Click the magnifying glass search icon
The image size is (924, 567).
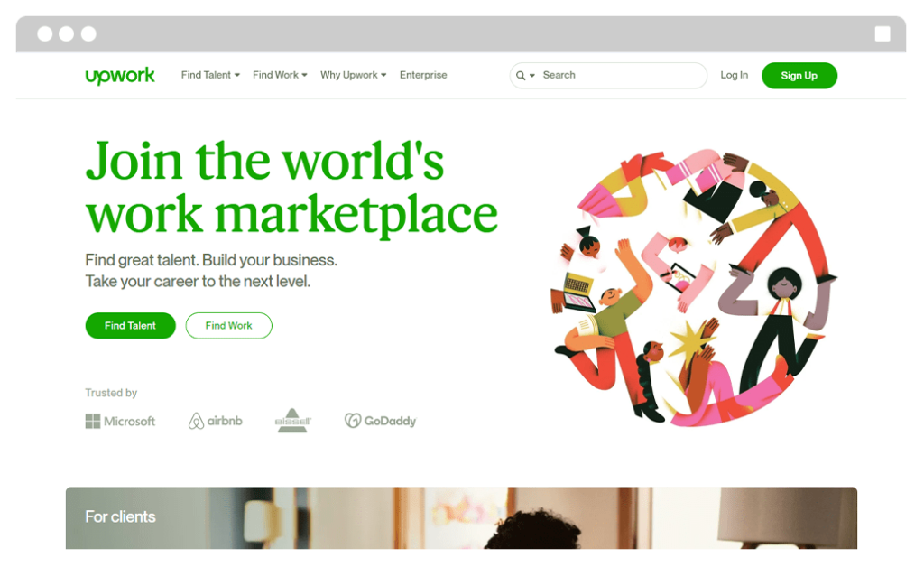click(x=521, y=76)
